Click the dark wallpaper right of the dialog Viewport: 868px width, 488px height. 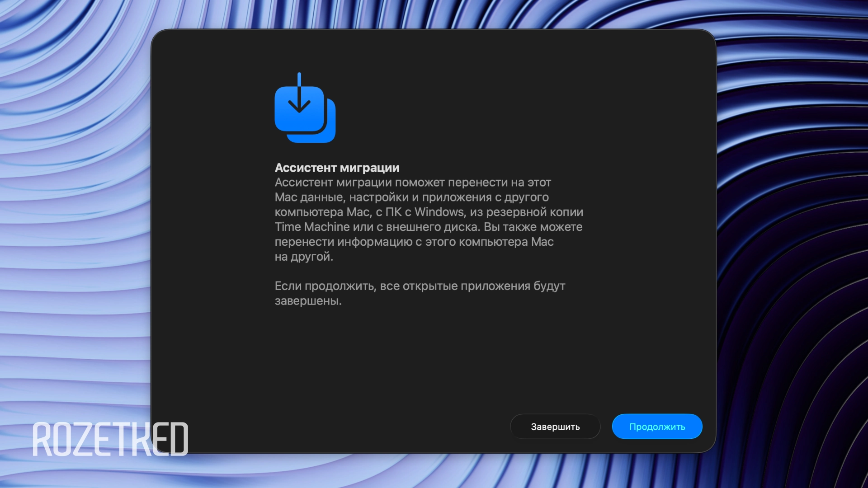point(791,226)
